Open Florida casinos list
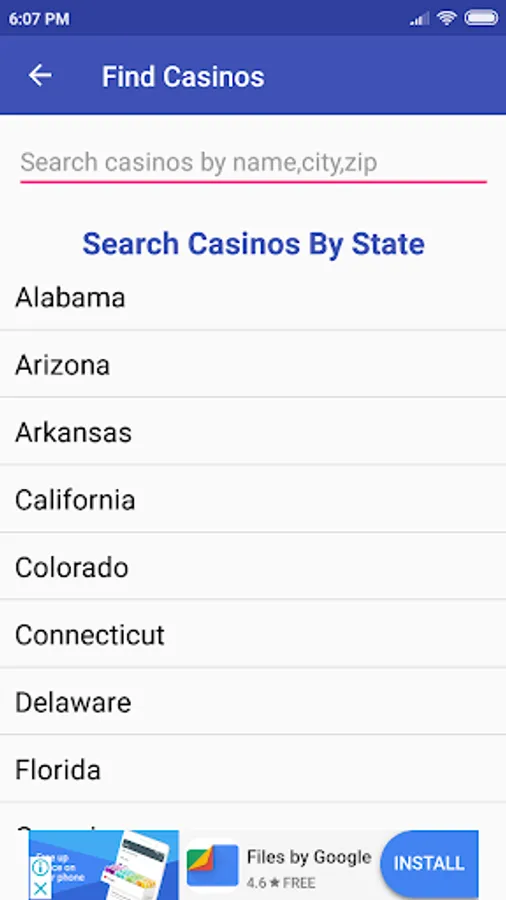This screenshot has width=506, height=900. [x=253, y=769]
